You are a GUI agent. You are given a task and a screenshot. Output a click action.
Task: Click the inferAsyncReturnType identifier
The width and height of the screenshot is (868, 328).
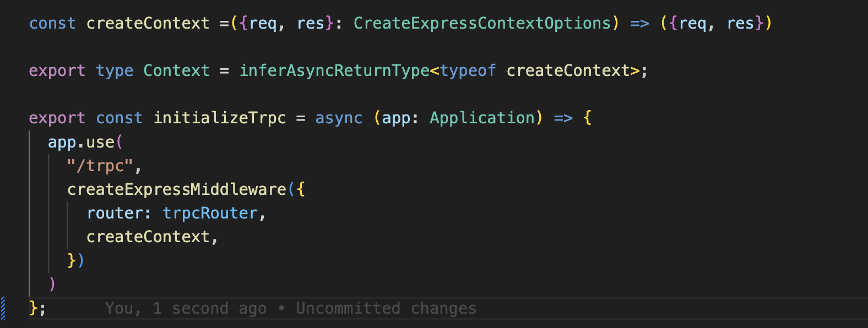coord(334,70)
